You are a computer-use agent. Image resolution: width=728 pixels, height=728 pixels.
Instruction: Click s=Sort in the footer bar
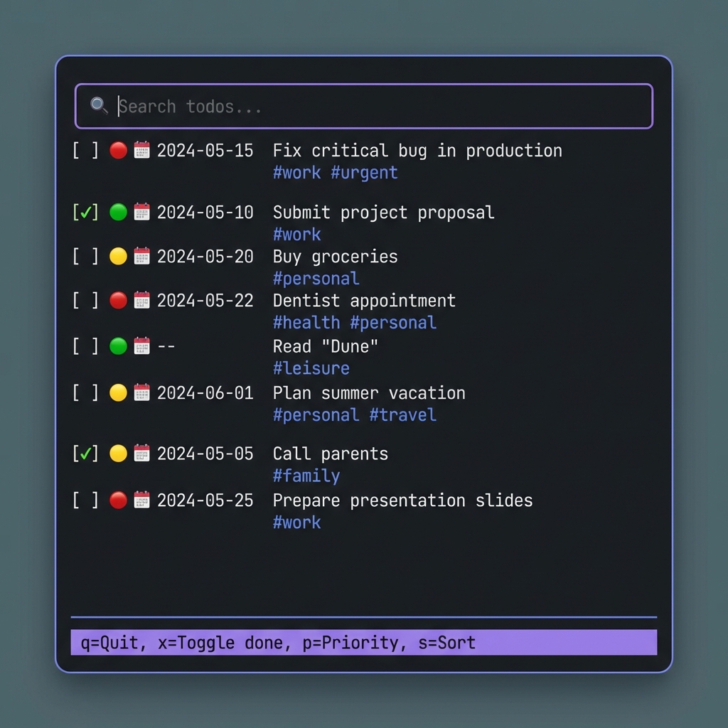446,643
